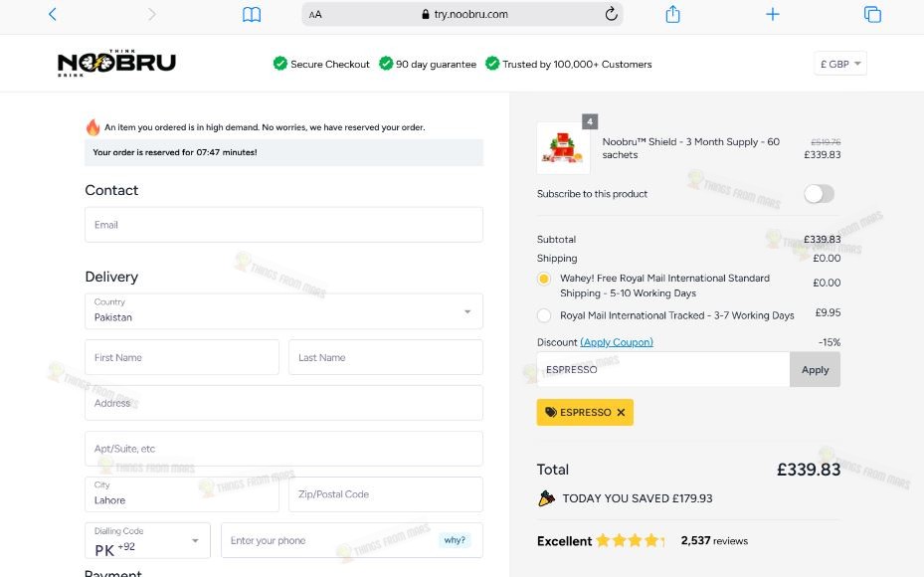
Task: Click the Excellent rating label
Action: pyautogui.click(x=564, y=541)
